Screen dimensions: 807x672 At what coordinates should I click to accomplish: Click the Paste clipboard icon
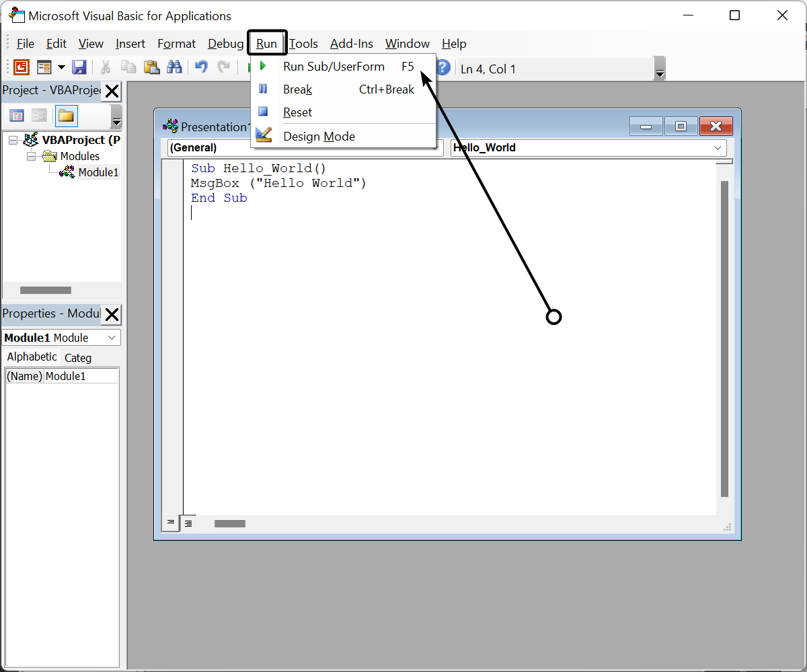(x=151, y=67)
